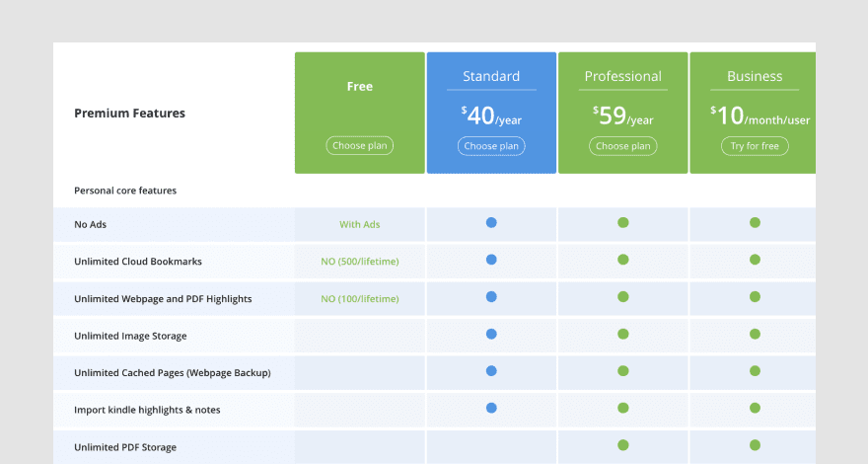Click the With Ads cell
This screenshot has height=464, width=868.
pyautogui.click(x=360, y=224)
